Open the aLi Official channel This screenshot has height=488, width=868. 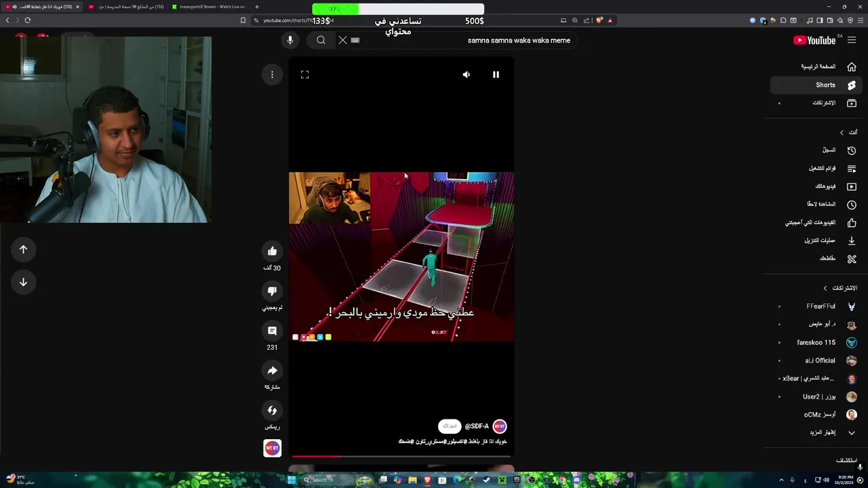(x=816, y=361)
